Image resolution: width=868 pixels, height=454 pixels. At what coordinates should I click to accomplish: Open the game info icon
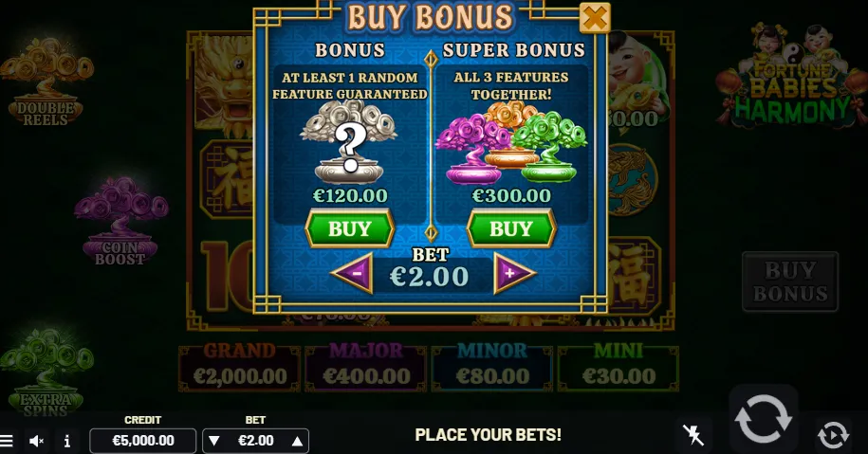coord(67,441)
